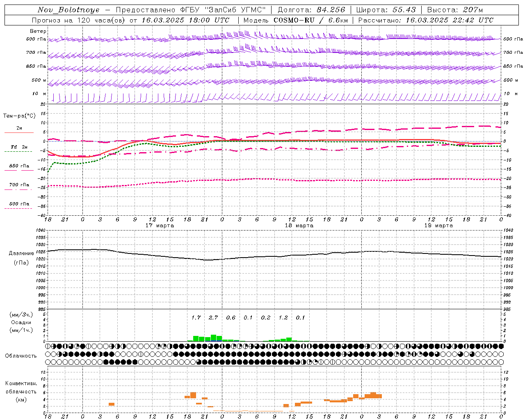Click the Td 2м dew point legend entry
The width and height of the screenshot is (525, 420).
click(19, 147)
